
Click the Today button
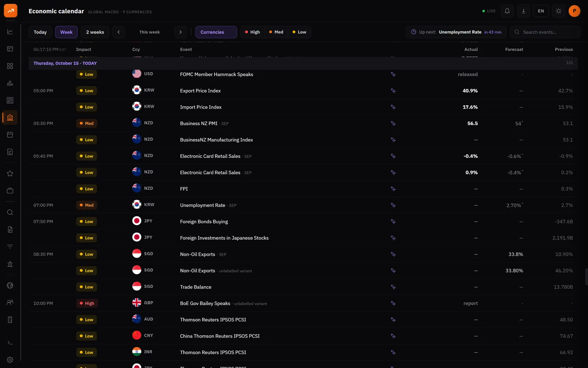tap(40, 32)
